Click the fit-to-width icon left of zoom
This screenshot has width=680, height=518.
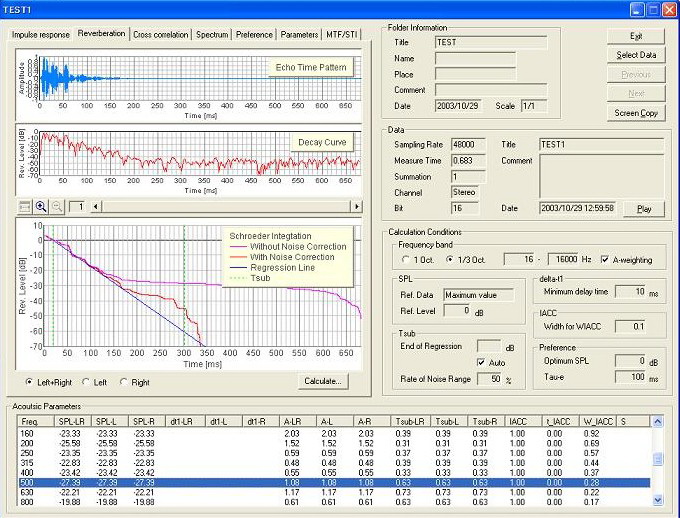click(25, 205)
